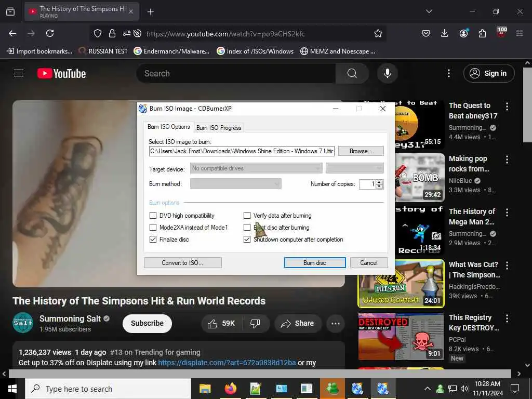Click the Sign in button
This screenshot has height=399, width=532.
pos(489,73)
